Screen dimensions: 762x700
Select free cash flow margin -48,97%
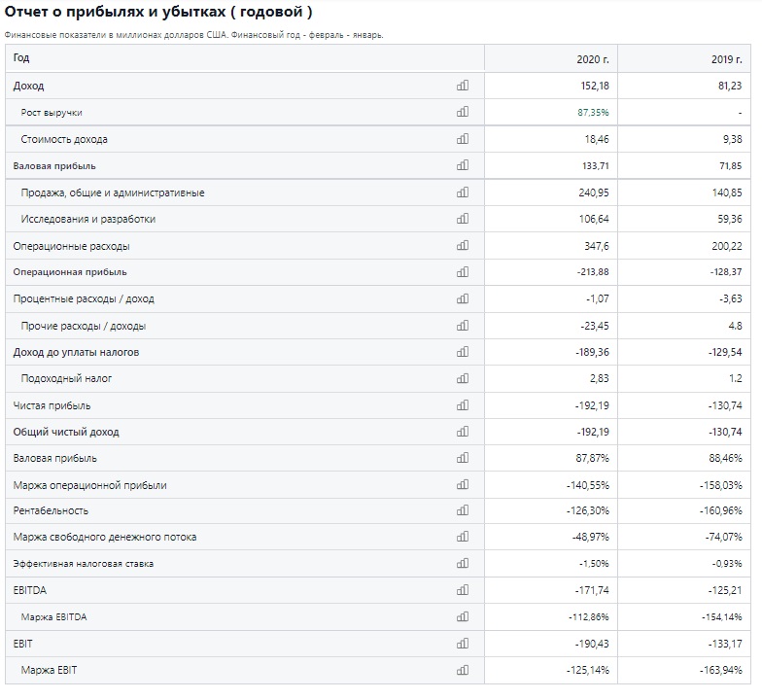(591, 537)
